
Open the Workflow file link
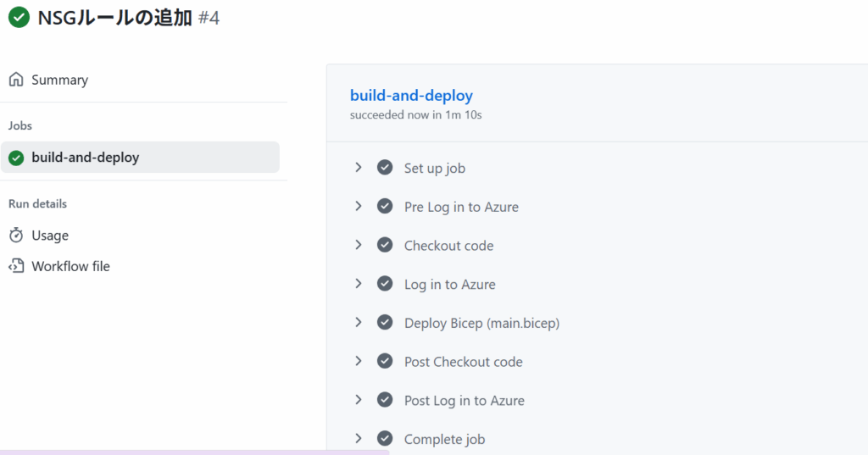click(x=70, y=266)
